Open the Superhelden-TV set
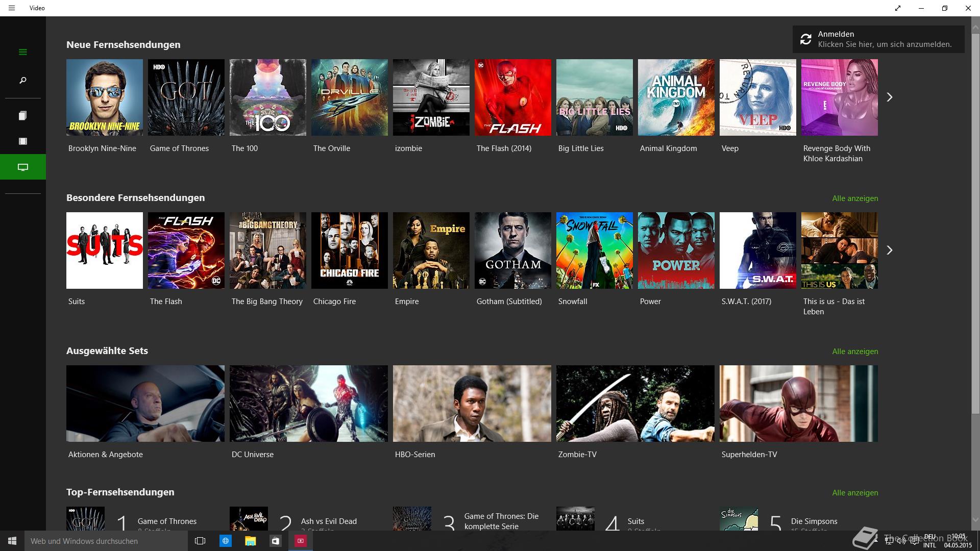The width and height of the screenshot is (980, 551). [799, 404]
